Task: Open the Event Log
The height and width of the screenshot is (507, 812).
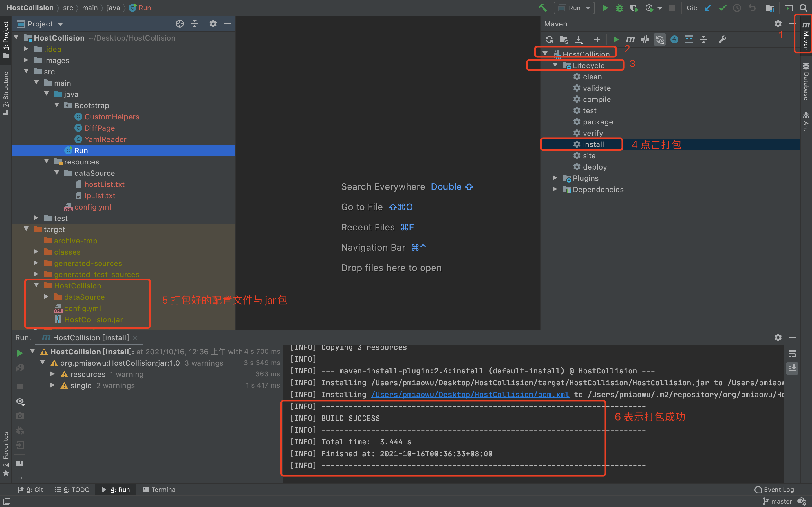Action: [775, 490]
